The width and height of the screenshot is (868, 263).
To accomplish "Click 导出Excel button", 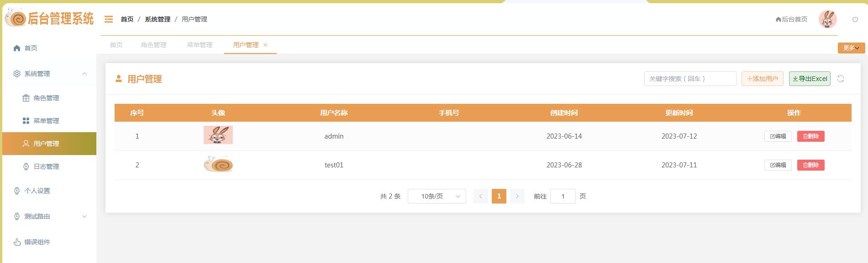I will 810,79.
